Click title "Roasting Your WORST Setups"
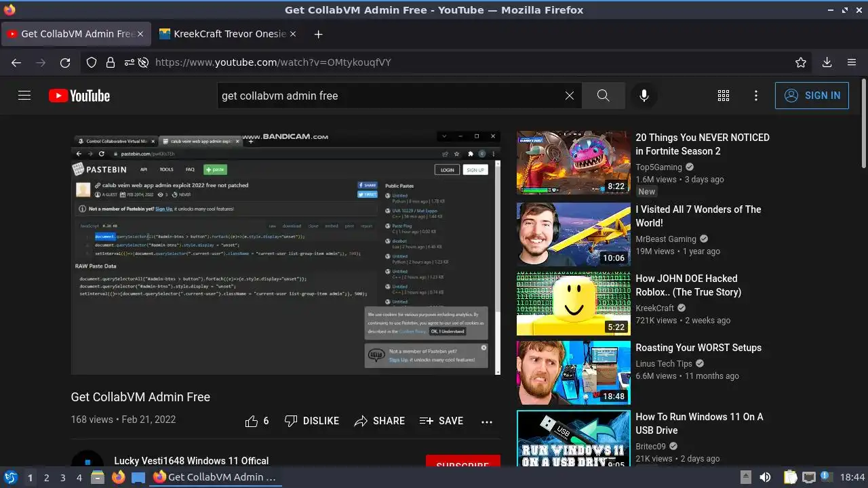 (698, 348)
